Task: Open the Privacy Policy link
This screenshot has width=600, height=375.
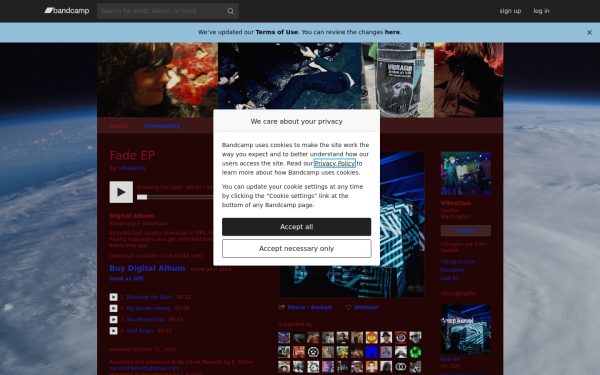Action: 335,163
